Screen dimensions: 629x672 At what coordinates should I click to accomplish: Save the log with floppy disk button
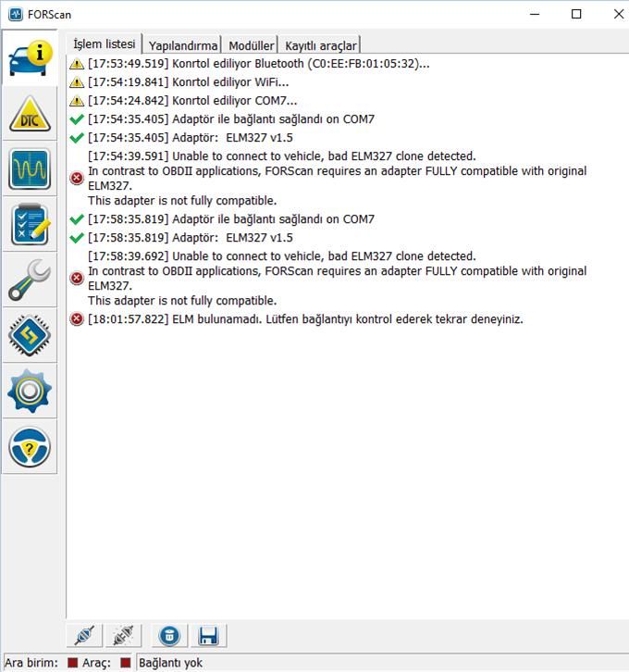(x=208, y=635)
